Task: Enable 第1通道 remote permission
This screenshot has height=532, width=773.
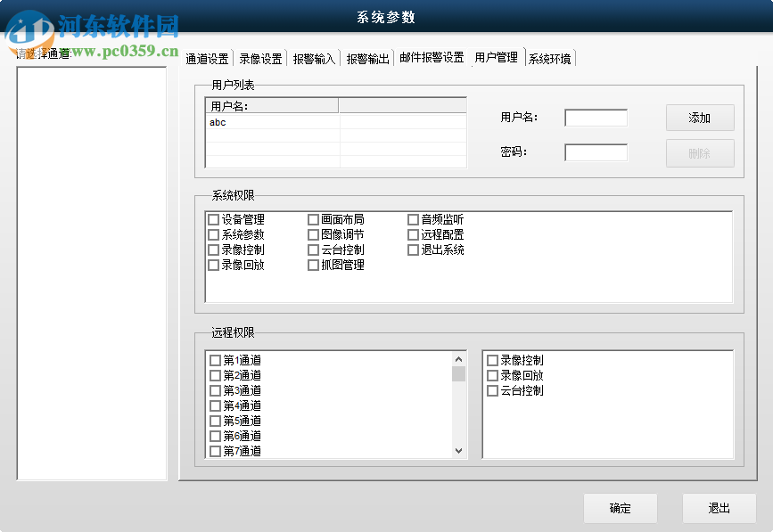Action: tap(214, 360)
